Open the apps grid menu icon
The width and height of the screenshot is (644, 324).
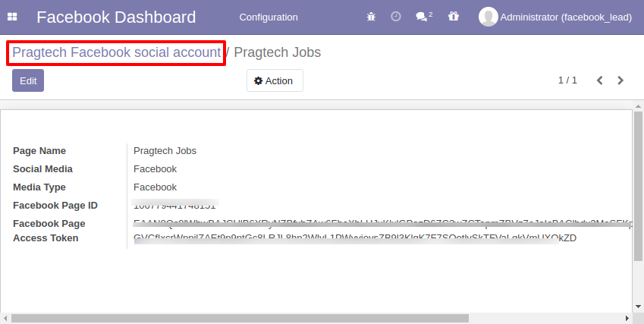pos(12,17)
